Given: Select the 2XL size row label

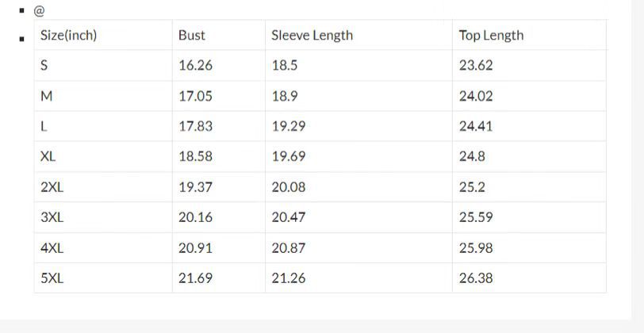Looking at the screenshot, I should tap(52, 187).
